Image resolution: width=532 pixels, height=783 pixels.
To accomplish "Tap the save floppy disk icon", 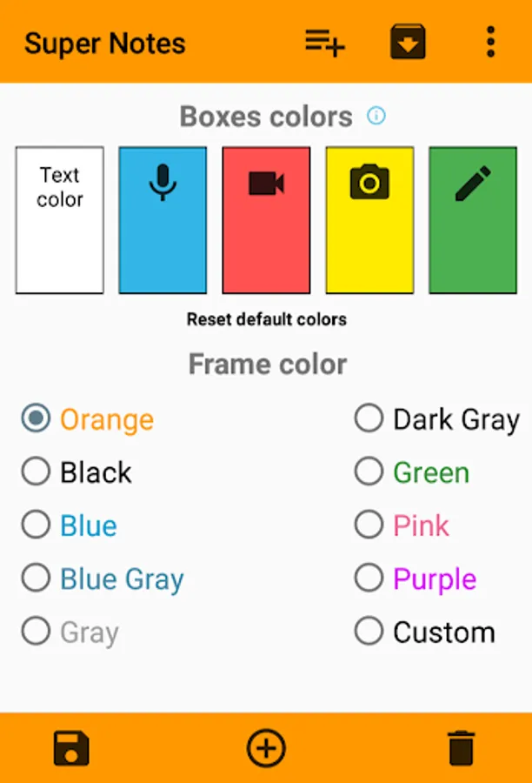I will [71, 748].
